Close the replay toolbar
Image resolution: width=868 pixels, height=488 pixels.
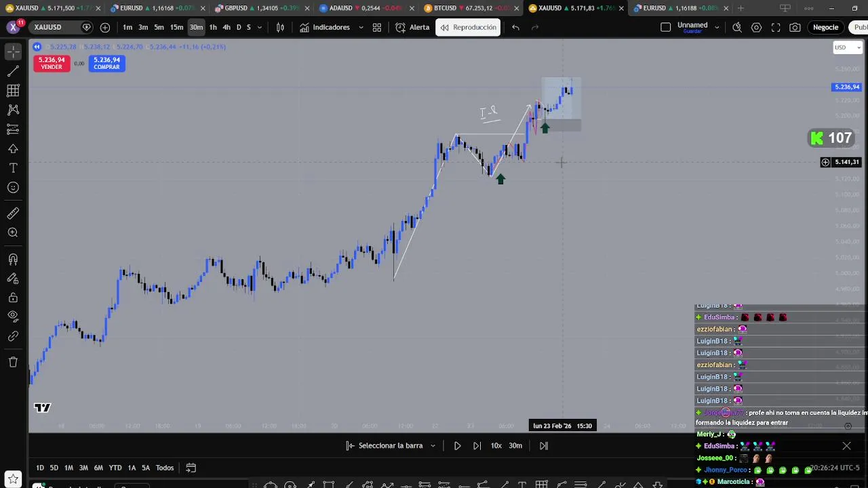[x=846, y=445]
